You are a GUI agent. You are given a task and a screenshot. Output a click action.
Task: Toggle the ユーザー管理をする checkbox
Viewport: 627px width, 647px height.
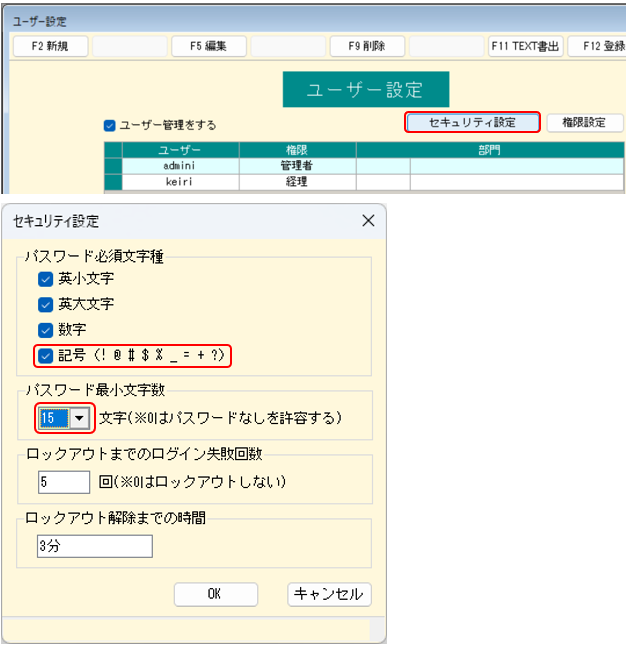pyautogui.click(x=110, y=125)
